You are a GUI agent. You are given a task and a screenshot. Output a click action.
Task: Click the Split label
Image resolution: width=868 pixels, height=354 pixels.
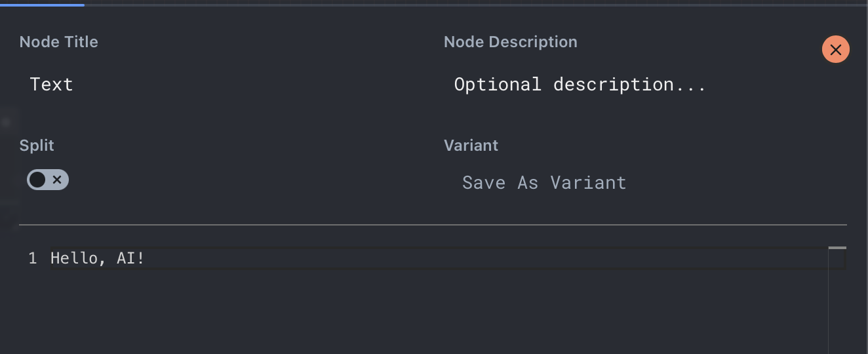pos(37,146)
